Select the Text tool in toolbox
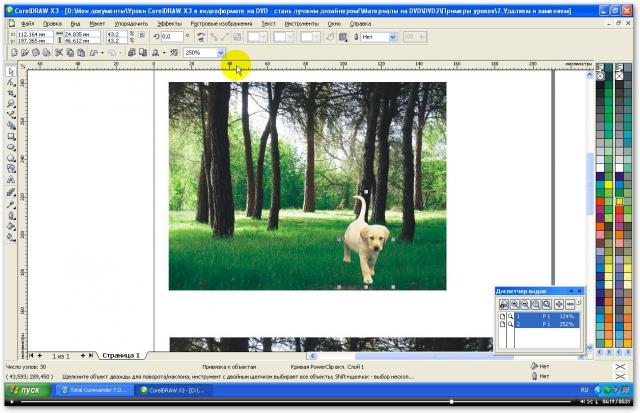Image resolution: width=640 pixels, height=413 pixels. (x=11, y=181)
